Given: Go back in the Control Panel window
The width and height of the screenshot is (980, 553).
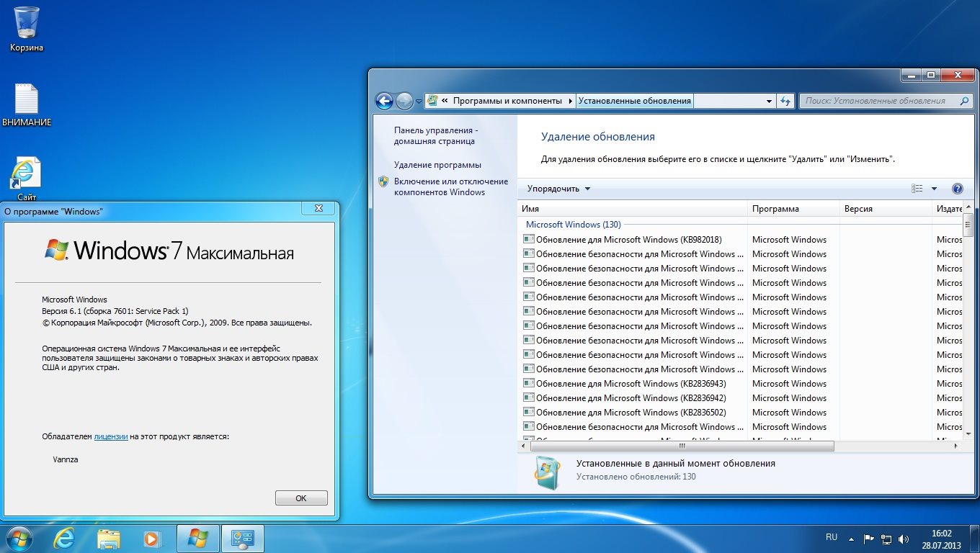Looking at the screenshot, I should click(x=385, y=102).
